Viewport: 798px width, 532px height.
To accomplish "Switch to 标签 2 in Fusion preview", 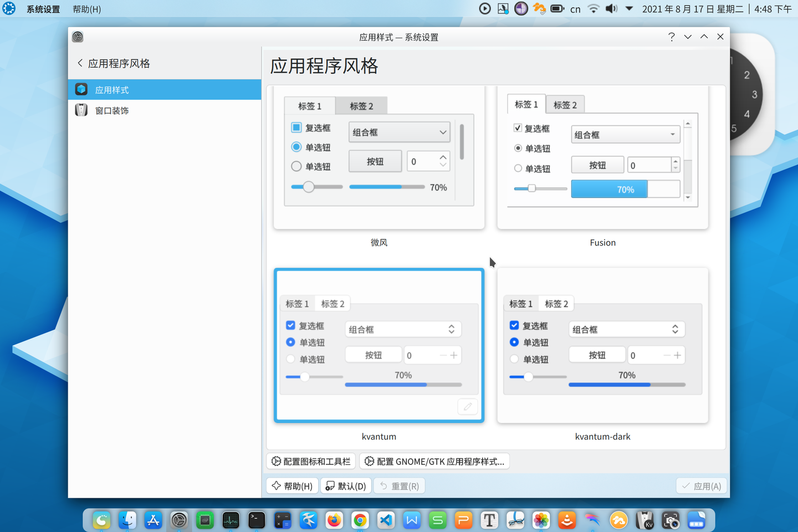I will (565, 105).
